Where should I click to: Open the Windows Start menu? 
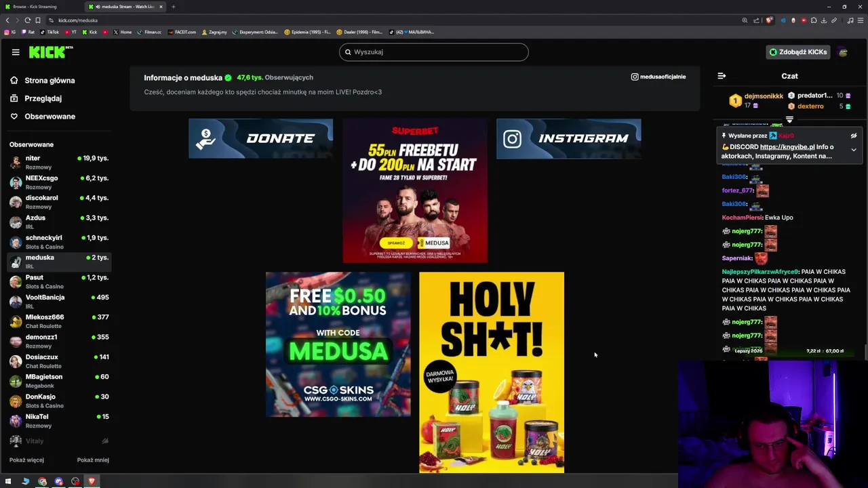(x=8, y=482)
